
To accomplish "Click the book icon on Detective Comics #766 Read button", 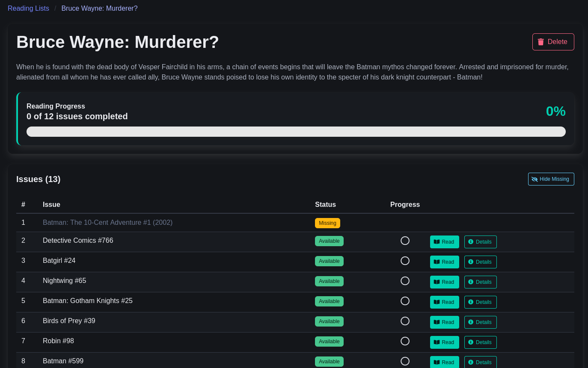I will tap(437, 242).
